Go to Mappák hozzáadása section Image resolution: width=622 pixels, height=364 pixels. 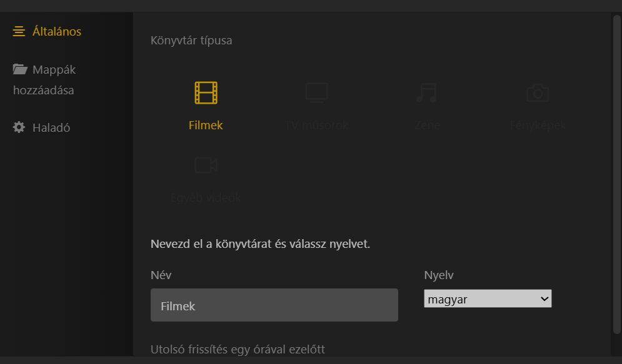44,80
